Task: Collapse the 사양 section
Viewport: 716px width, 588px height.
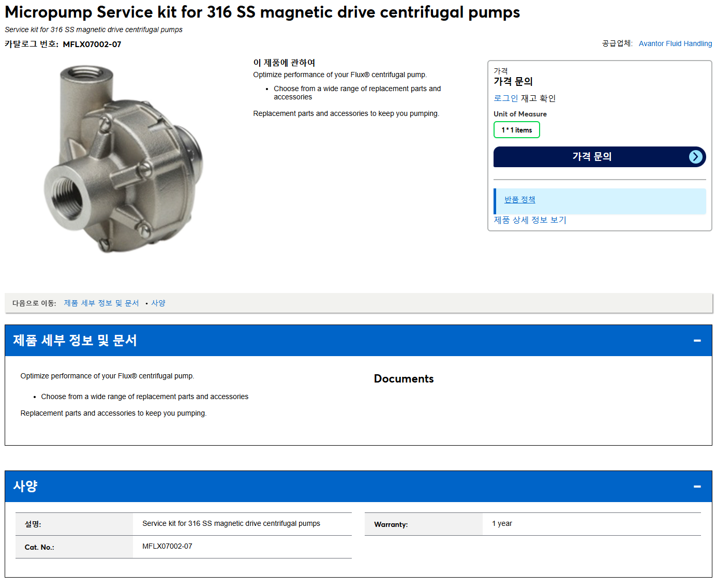Action: [x=697, y=487]
